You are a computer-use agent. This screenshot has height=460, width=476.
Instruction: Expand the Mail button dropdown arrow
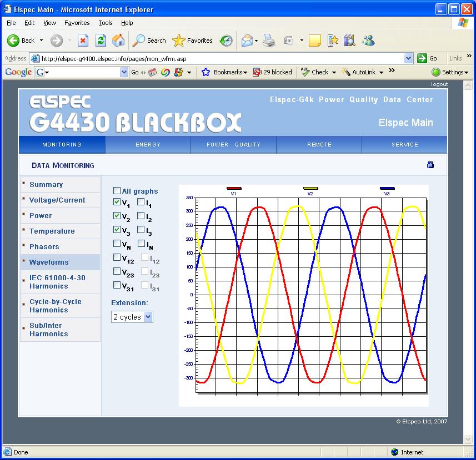click(x=256, y=41)
